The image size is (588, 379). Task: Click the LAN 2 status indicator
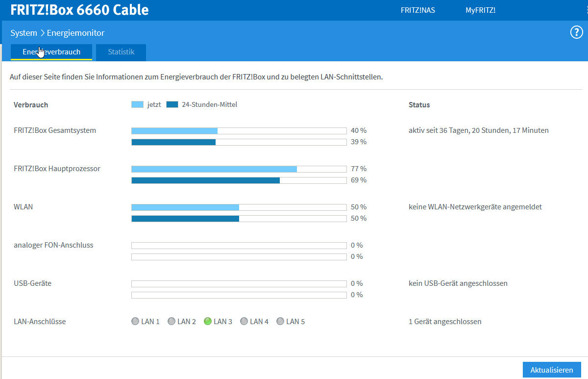point(171,321)
